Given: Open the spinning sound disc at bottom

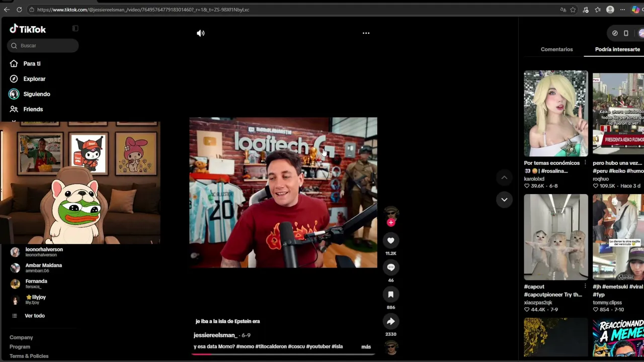Looking at the screenshot, I should tap(391, 347).
